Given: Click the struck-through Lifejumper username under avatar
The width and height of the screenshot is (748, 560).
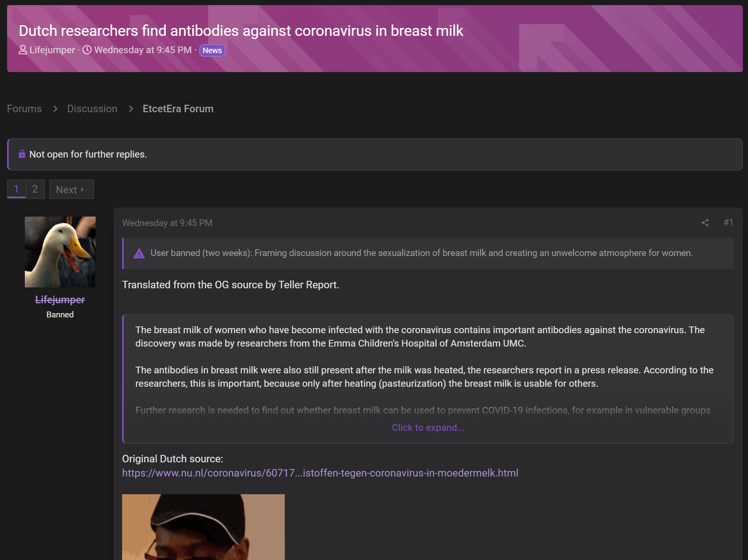Looking at the screenshot, I should coord(60,300).
